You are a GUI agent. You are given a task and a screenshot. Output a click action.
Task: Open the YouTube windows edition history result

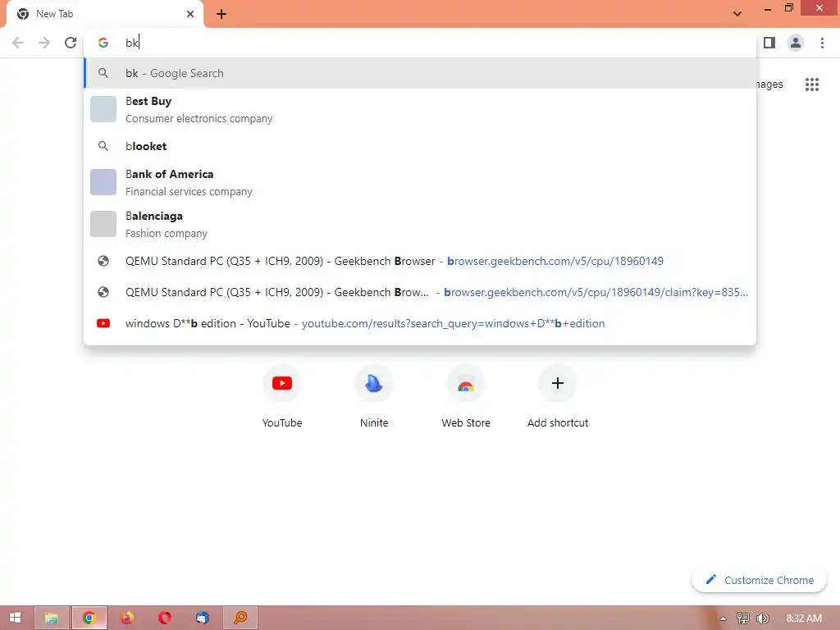coord(420,323)
